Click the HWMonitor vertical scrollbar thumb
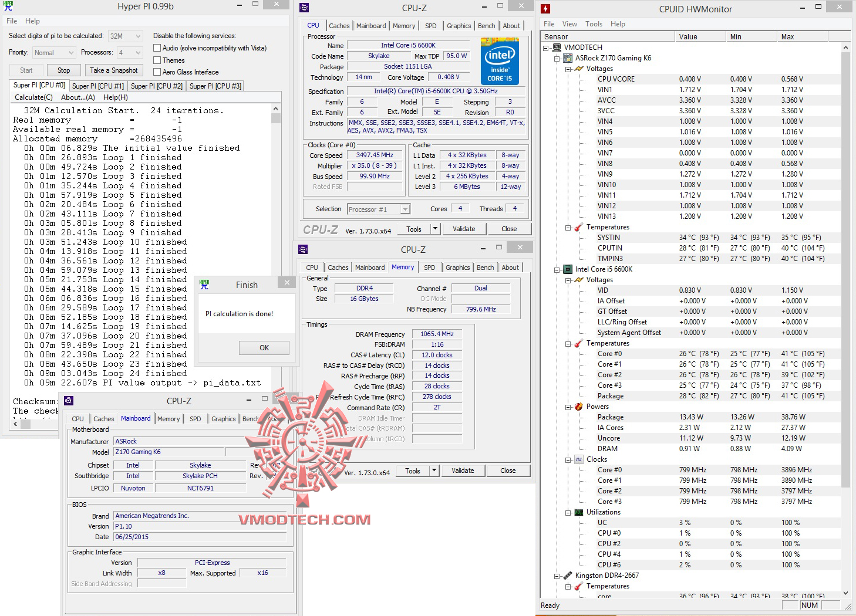 845,270
